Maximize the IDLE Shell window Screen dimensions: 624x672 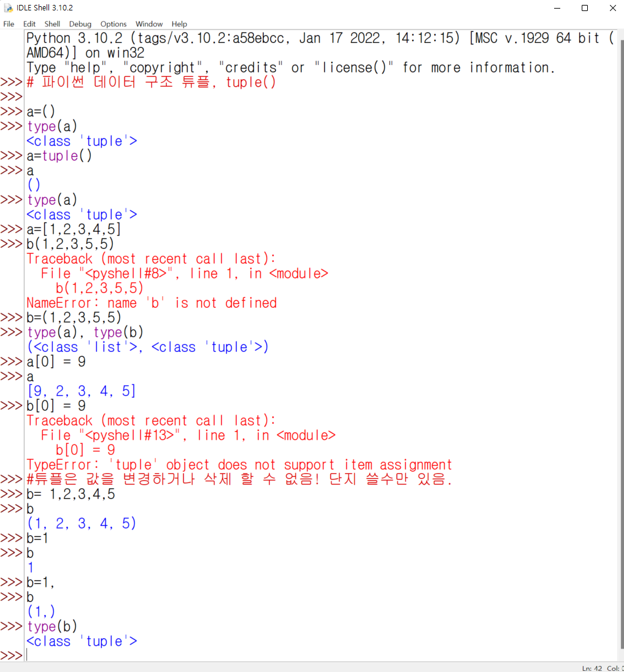(585, 8)
